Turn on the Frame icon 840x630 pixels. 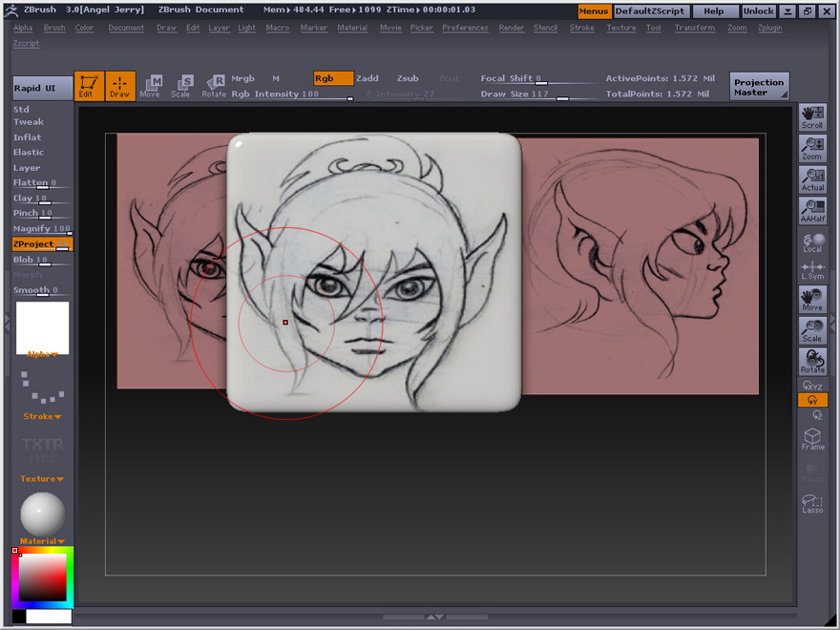click(812, 439)
